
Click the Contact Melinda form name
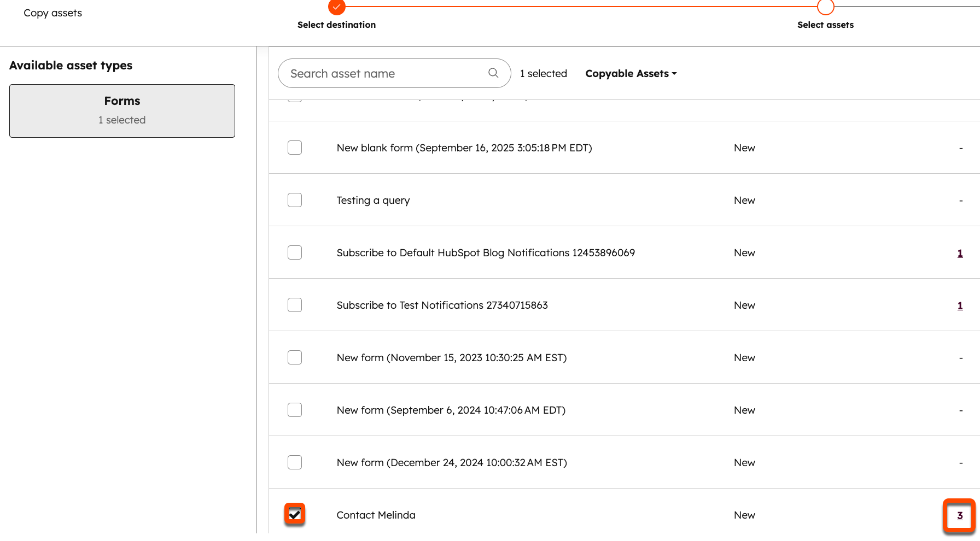[376, 515]
